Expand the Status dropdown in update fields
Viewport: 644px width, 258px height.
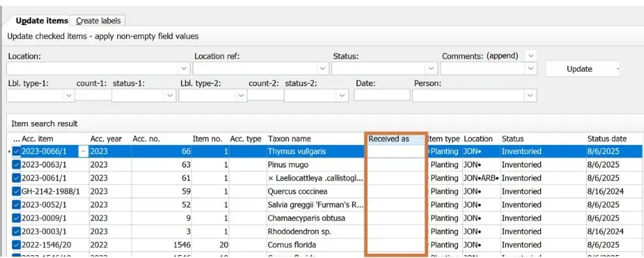[431, 68]
